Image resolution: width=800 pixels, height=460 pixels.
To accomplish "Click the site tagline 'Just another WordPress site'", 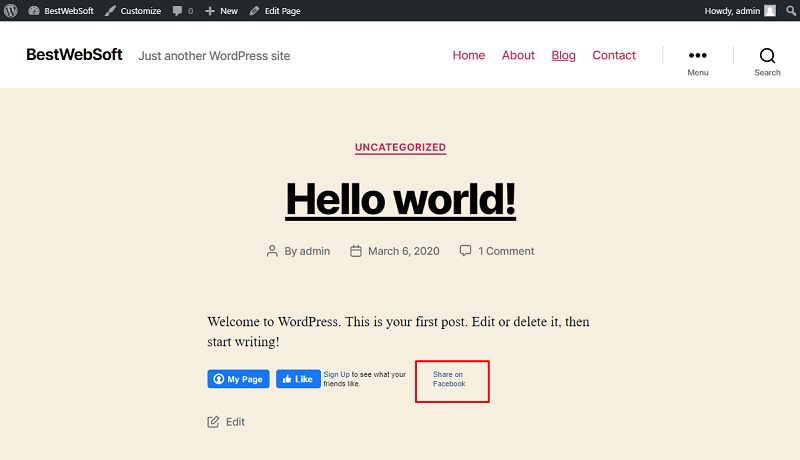I will click(214, 56).
